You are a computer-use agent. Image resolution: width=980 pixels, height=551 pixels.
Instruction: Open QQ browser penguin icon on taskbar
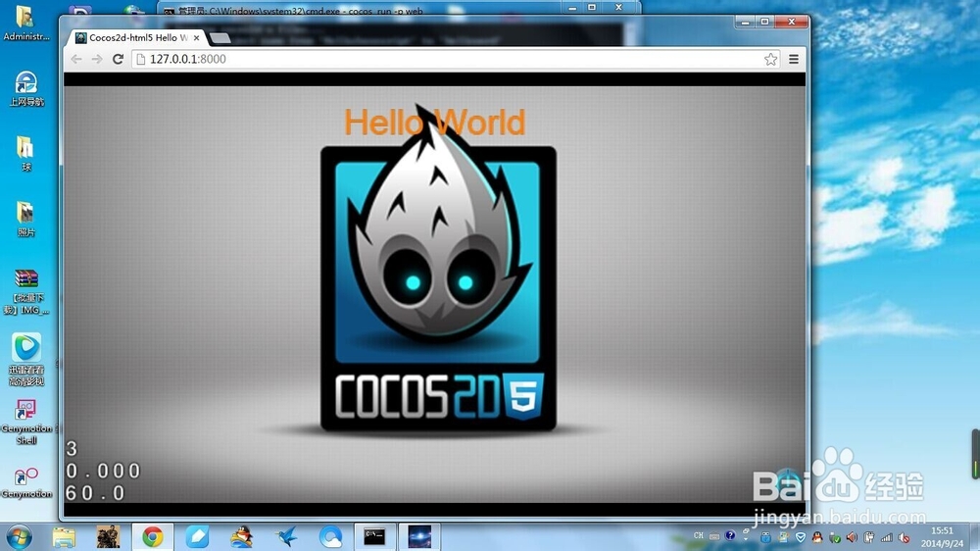241,537
